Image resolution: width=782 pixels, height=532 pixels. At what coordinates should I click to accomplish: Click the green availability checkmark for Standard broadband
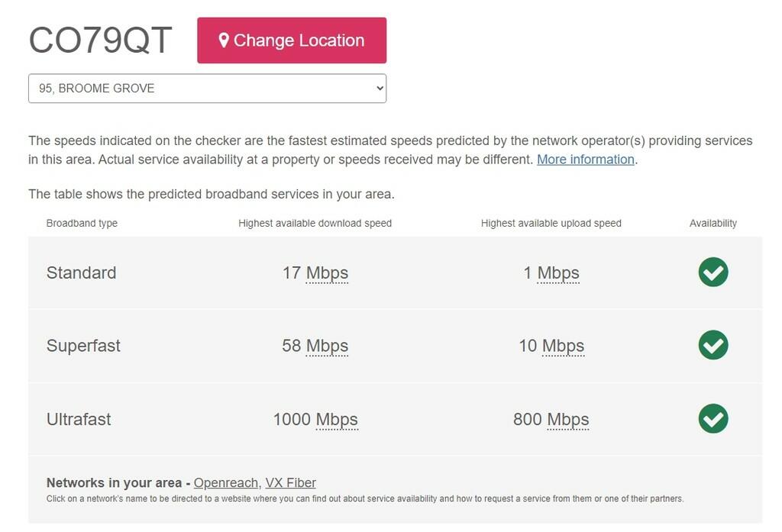pyautogui.click(x=713, y=272)
